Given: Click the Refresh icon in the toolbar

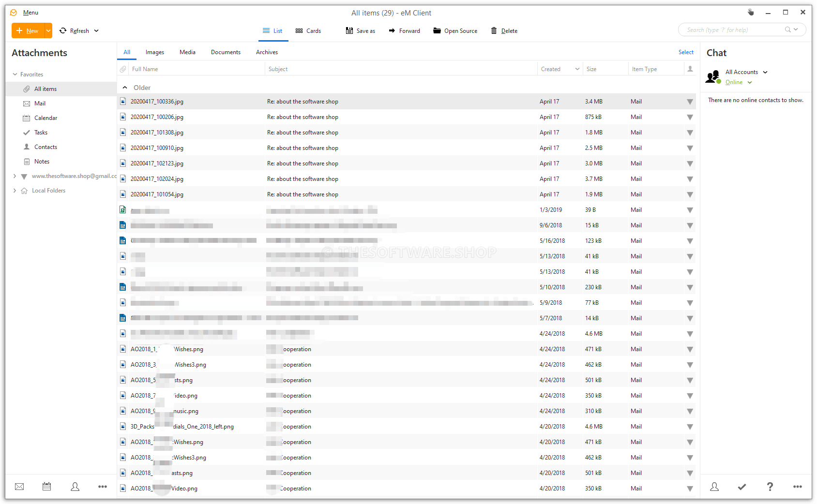Looking at the screenshot, I should 63,30.
